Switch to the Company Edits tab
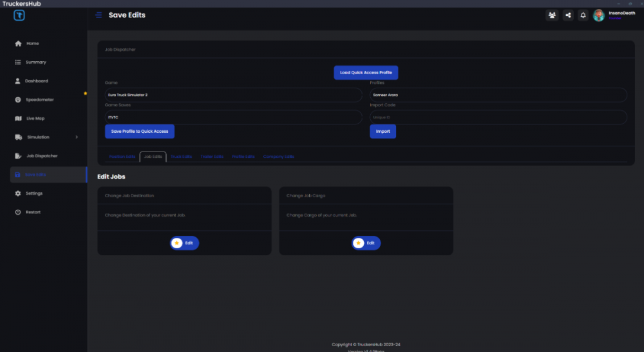 tap(278, 157)
